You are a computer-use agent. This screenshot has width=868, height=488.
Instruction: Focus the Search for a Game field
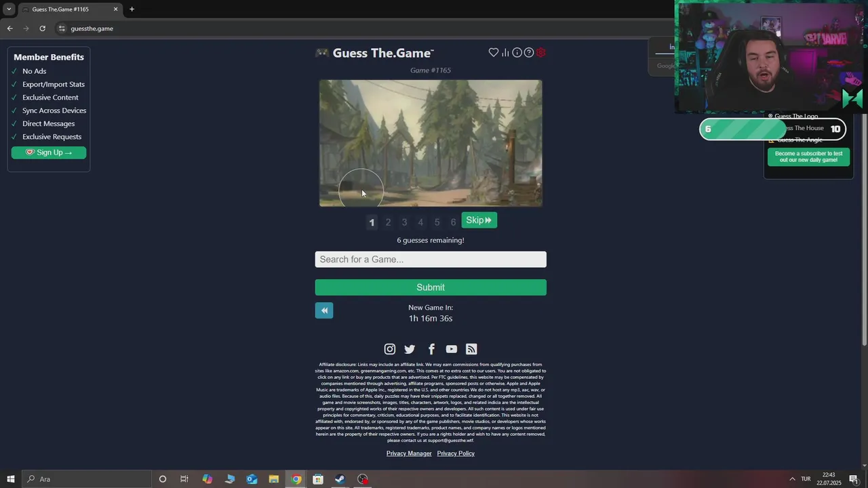tap(431, 260)
